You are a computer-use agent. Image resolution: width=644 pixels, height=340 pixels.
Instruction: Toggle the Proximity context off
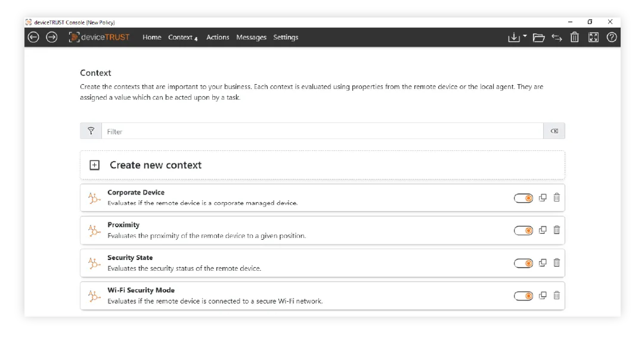(x=523, y=230)
